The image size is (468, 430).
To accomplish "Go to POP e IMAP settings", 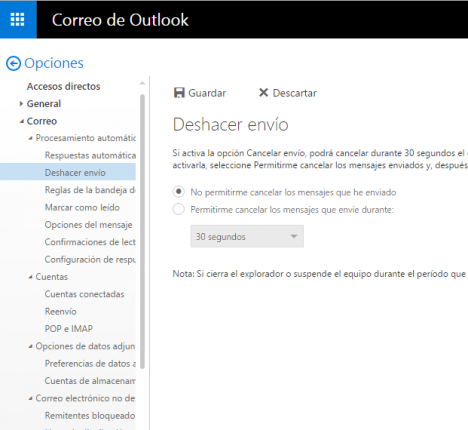I will (69, 329).
